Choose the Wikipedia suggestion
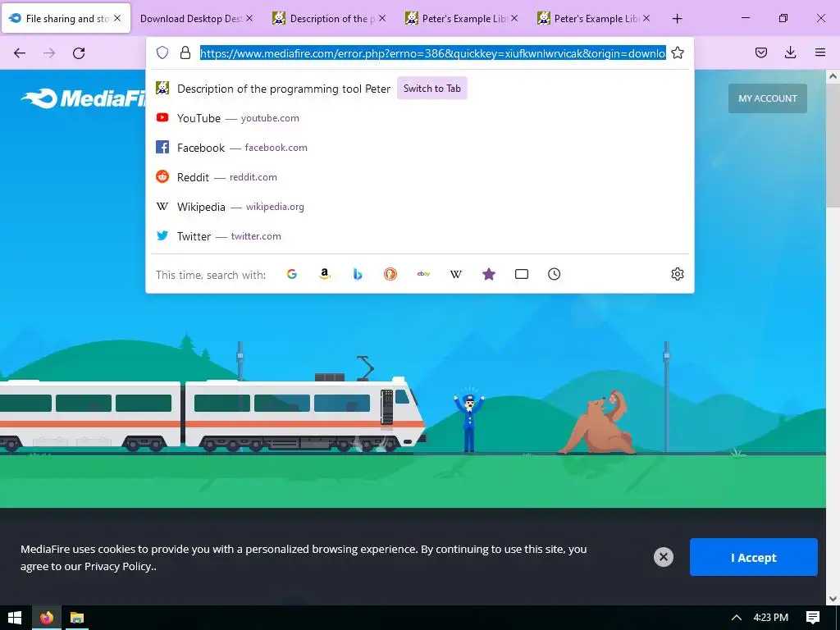 tap(419, 206)
